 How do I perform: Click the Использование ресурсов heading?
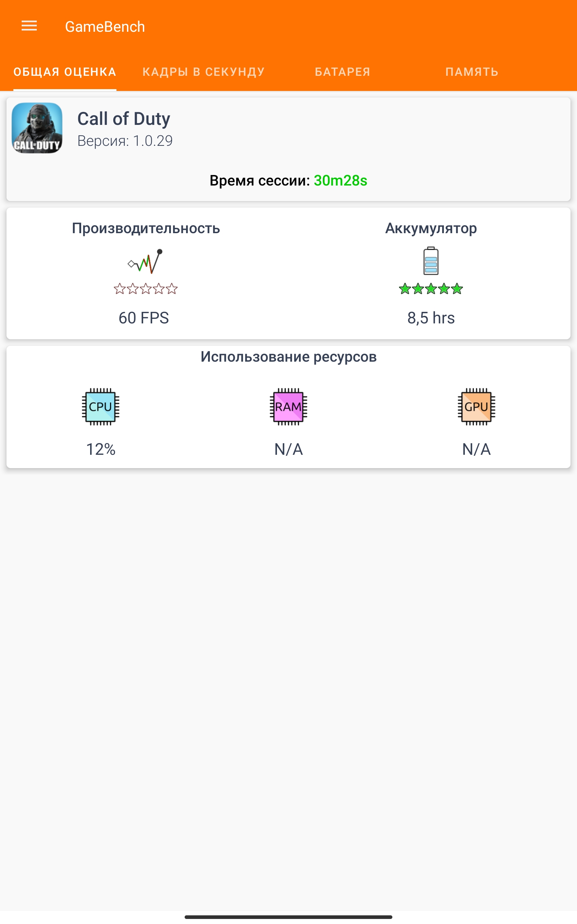[x=288, y=357]
